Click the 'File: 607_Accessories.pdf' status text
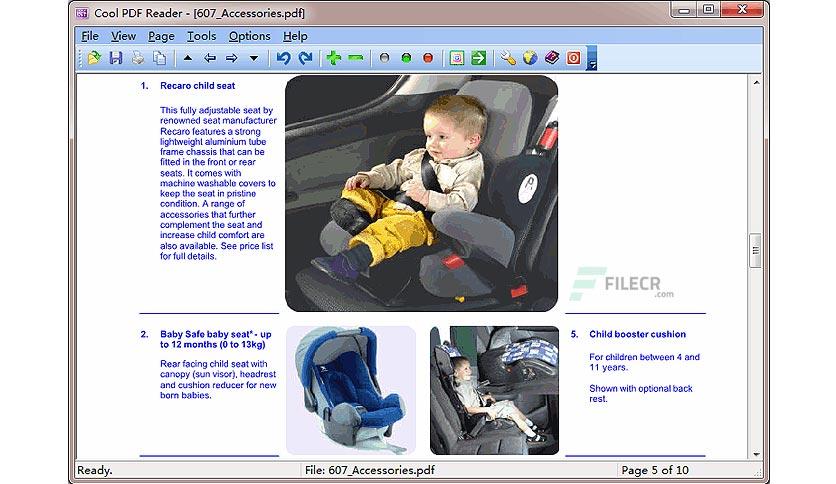 click(x=369, y=470)
